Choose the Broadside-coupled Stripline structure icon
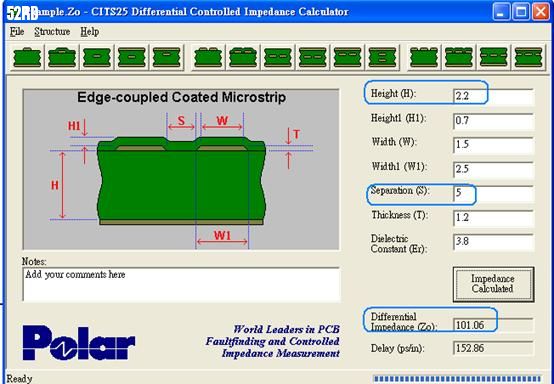Image resolution: width=554 pixels, height=384 pixels. point(382,57)
